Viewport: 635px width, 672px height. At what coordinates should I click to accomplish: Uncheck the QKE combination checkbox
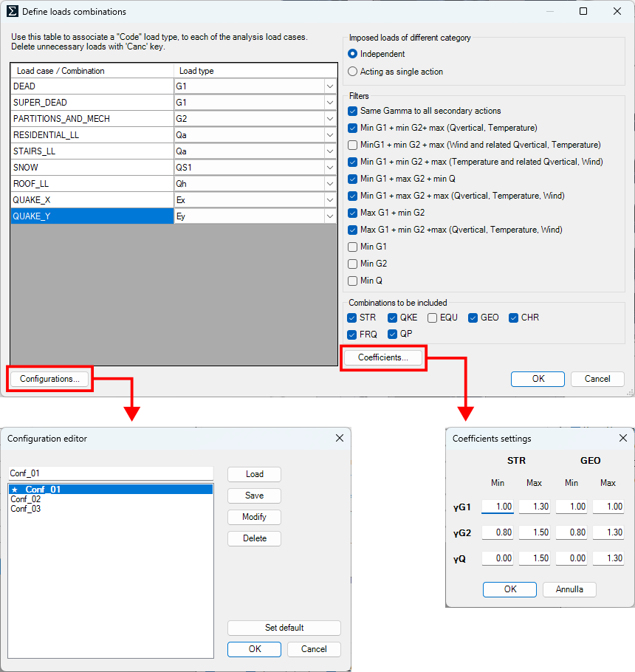(x=393, y=318)
